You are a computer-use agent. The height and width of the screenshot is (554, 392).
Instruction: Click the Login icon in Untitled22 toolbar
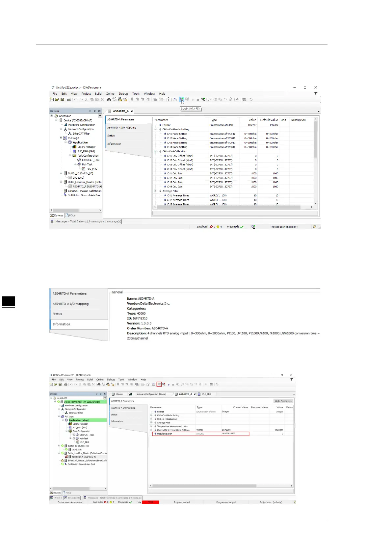(x=181, y=99)
